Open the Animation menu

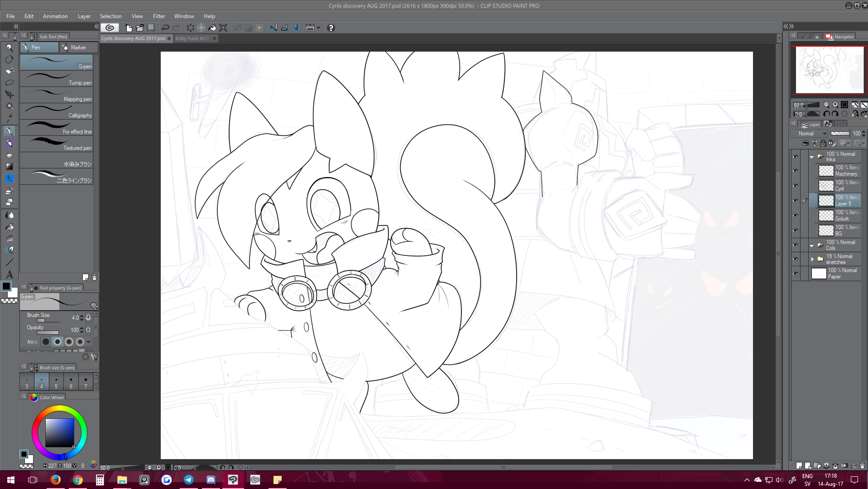[55, 16]
